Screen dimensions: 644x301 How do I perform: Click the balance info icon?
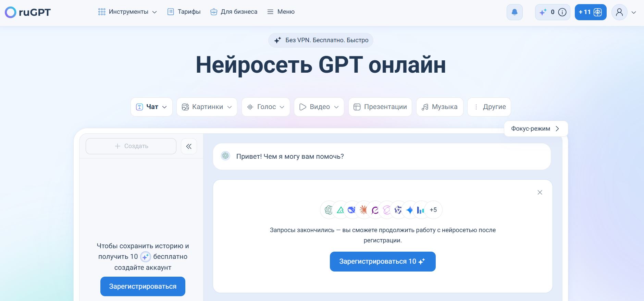[x=562, y=12]
